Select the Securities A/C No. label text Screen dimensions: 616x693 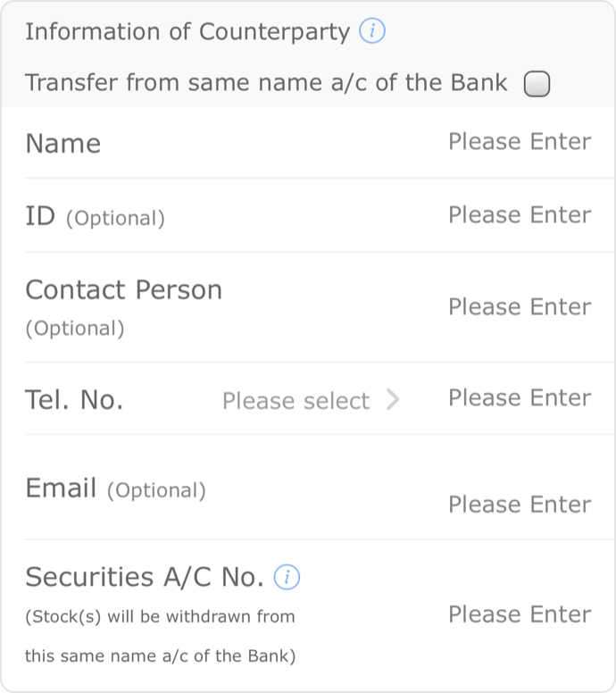point(145,577)
